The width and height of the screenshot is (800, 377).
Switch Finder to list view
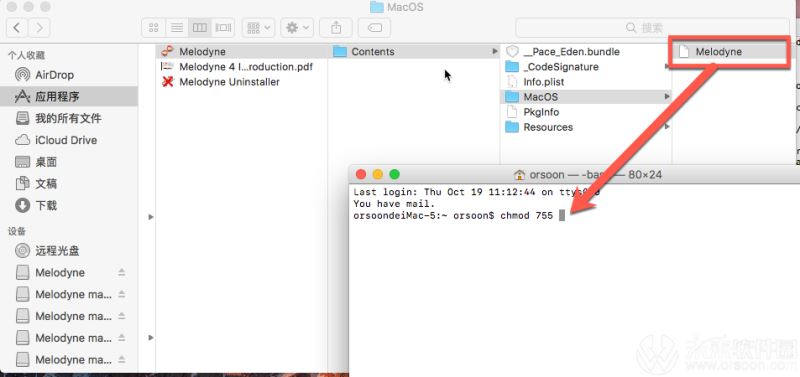(x=177, y=28)
